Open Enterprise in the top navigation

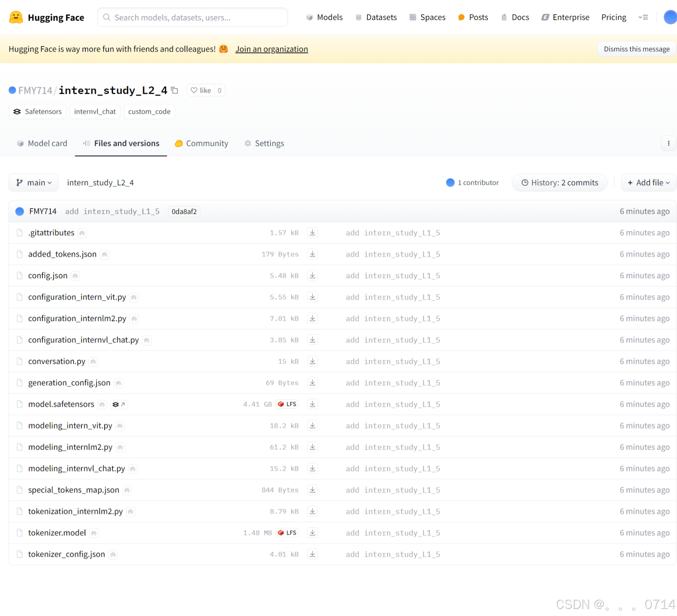click(x=565, y=17)
